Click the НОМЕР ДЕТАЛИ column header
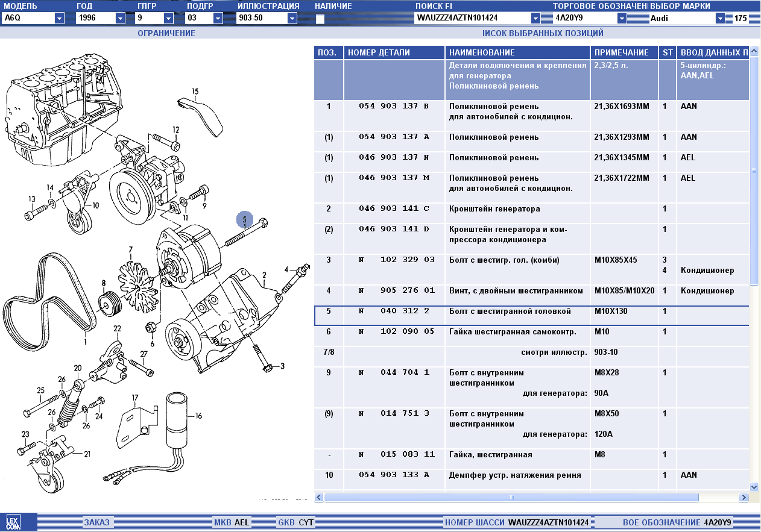The height and width of the screenshot is (532, 761). tap(394, 52)
